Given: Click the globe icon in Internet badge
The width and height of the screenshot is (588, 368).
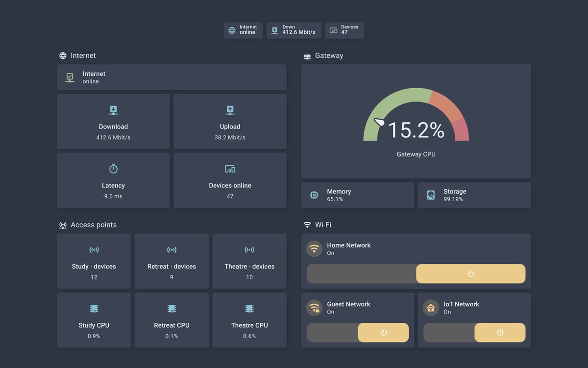Looking at the screenshot, I should coord(232,30).
